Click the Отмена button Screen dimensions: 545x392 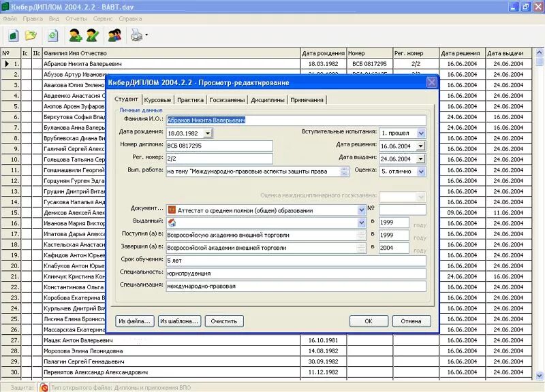pyautogui.click(x=411, y=321)
